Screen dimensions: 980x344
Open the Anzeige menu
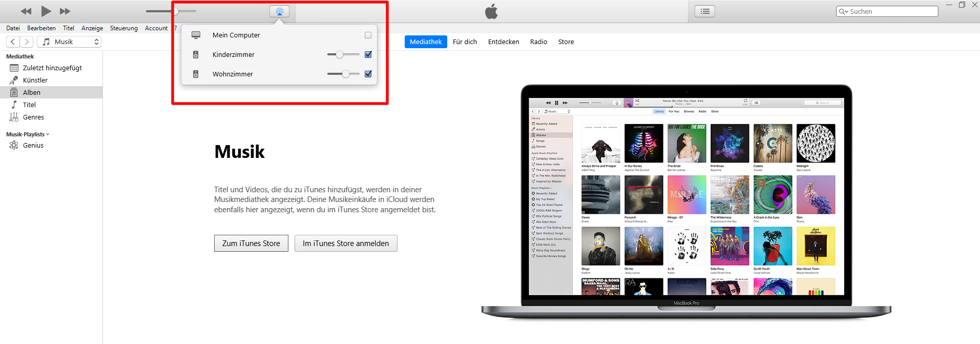pyautogui.click(x=92, y=28)
